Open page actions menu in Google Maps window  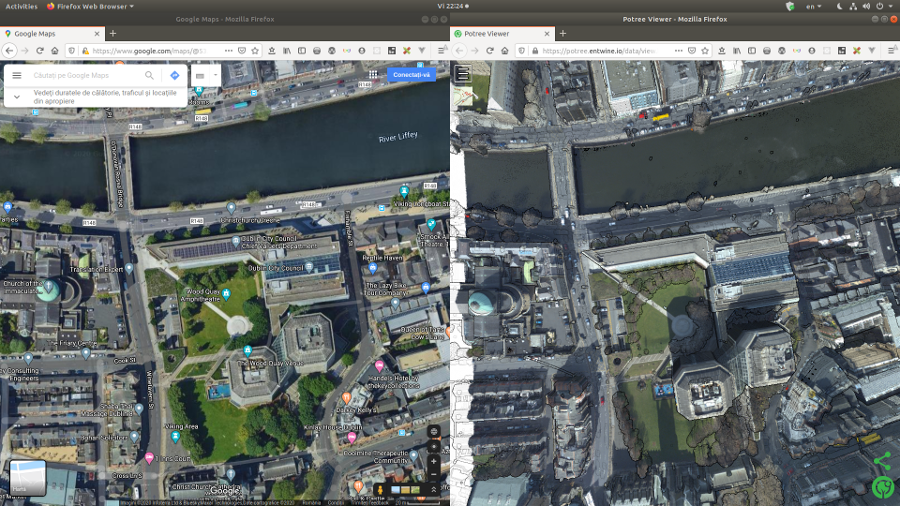229,50
